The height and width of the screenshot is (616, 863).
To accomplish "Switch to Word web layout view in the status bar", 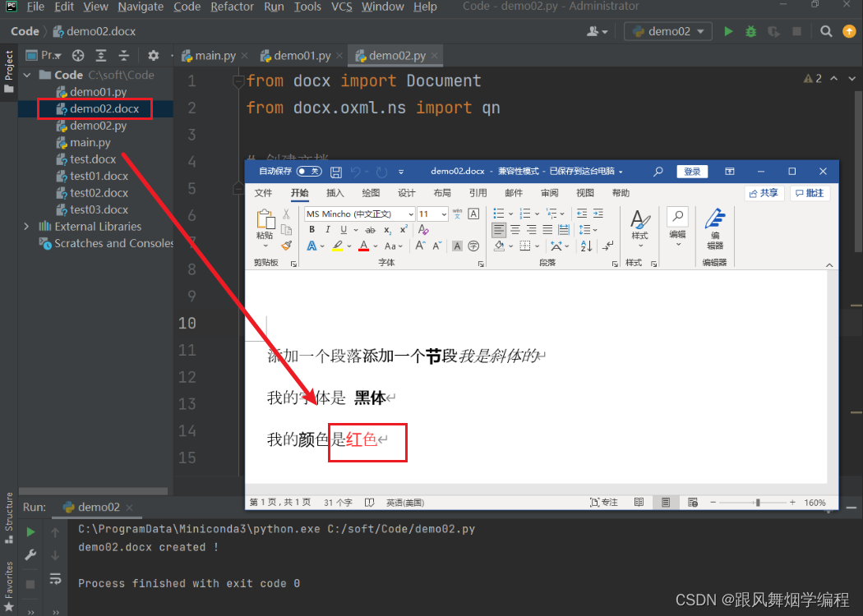I will coord(693,502).
